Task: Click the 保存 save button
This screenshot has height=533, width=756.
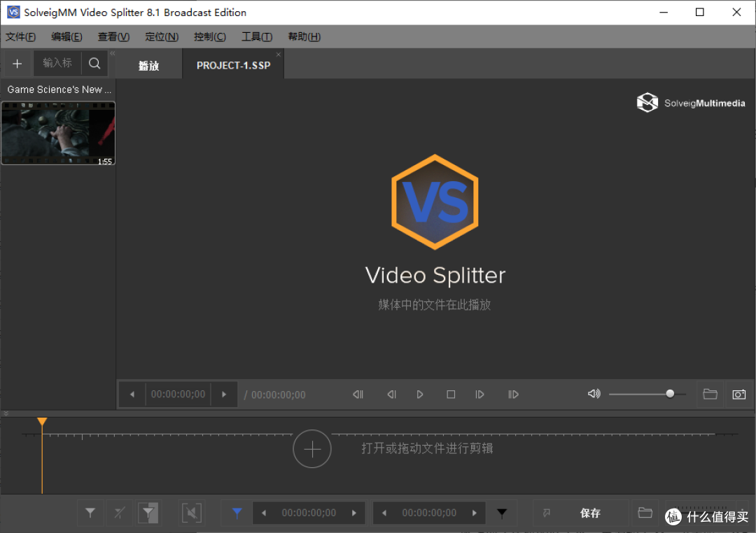Action: click(x=590, y=513)
